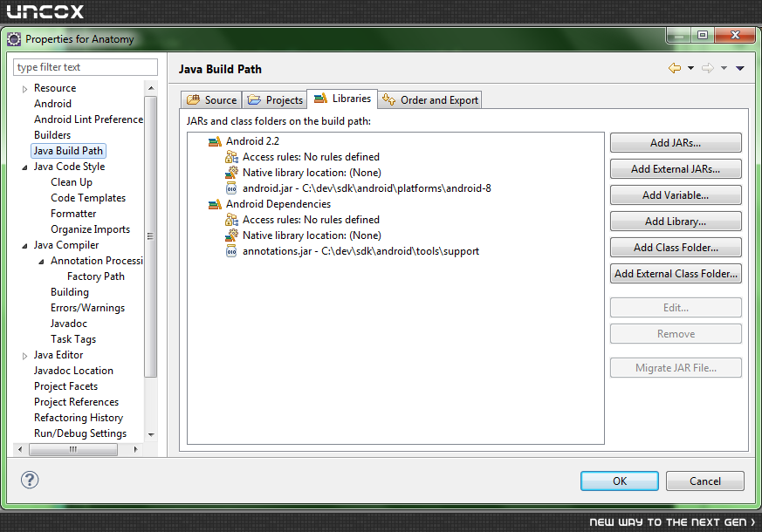Click the Properties window title icon
The image size is (762, 532).
tap(14, 39)
